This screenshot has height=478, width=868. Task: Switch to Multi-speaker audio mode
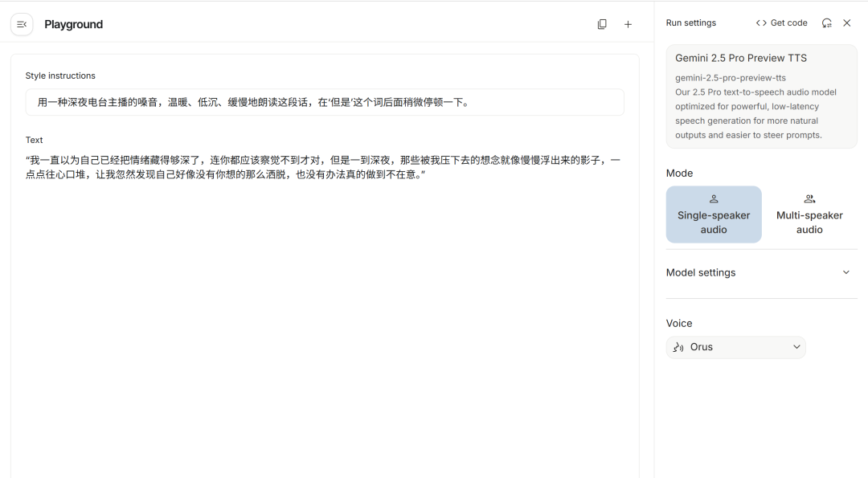pyautogui.click(x=809, y=214)
